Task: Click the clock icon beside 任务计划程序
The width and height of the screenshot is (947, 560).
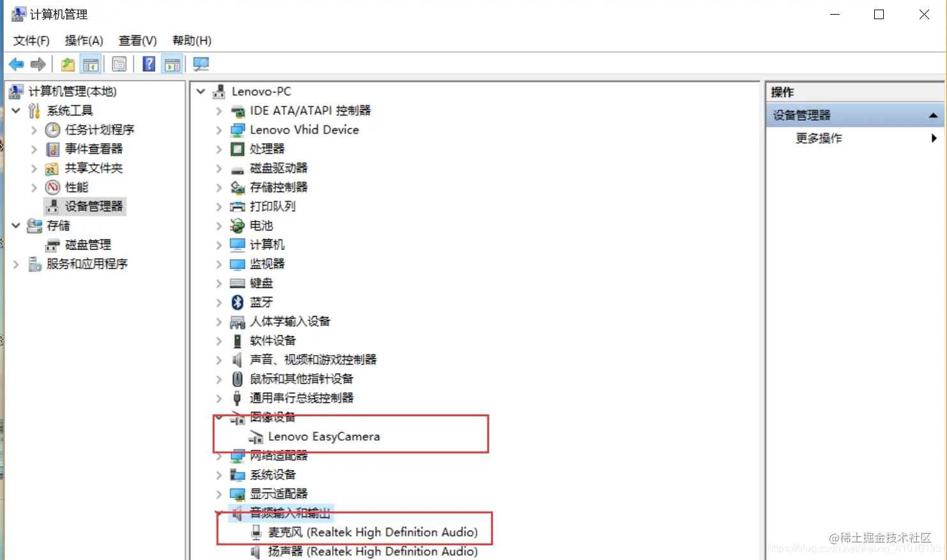Action: [x=52, y=130]
